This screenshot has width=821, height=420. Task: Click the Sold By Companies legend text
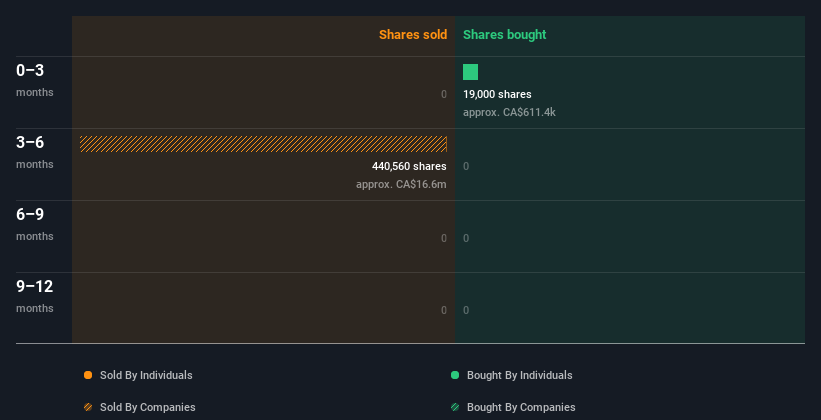[x=148, y=407]
